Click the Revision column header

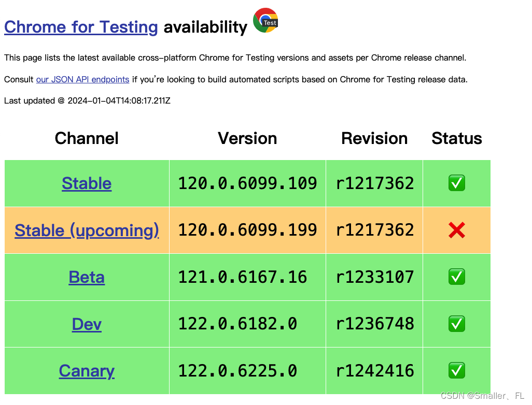click(374, 138)
